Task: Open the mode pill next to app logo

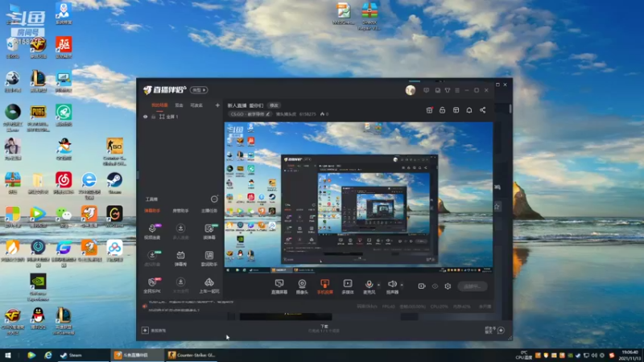Action: pyautogui.click(x=199, y=90)
